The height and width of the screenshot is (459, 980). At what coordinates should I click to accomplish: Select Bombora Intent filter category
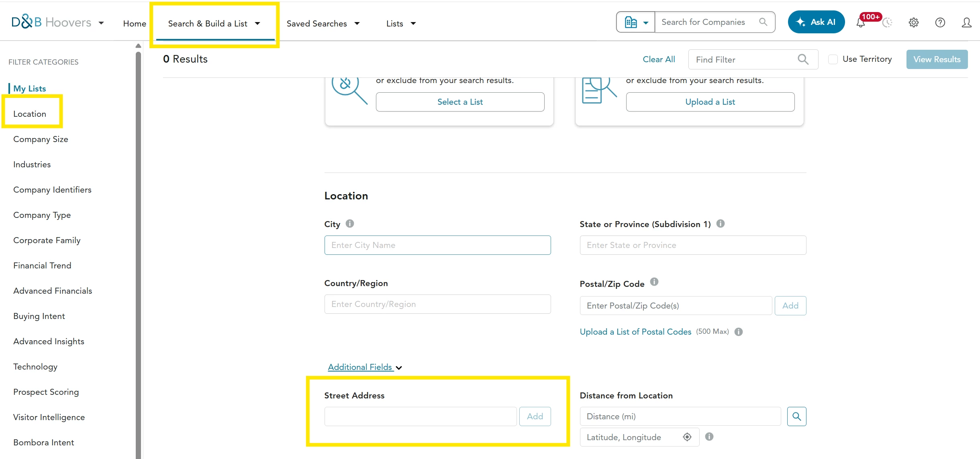point(43,442)
